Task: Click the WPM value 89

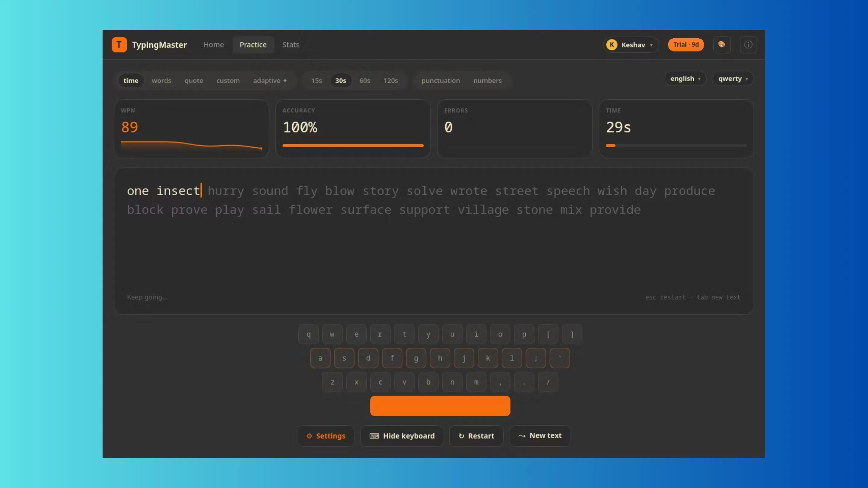Action: point(129,127)
